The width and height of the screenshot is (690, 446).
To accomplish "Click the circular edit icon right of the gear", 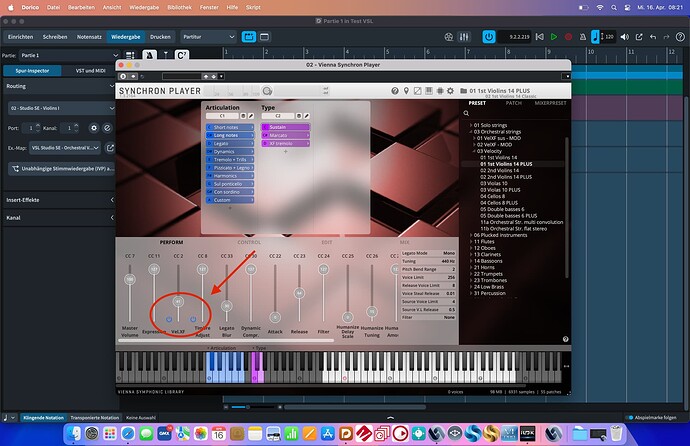I will 107,128.
